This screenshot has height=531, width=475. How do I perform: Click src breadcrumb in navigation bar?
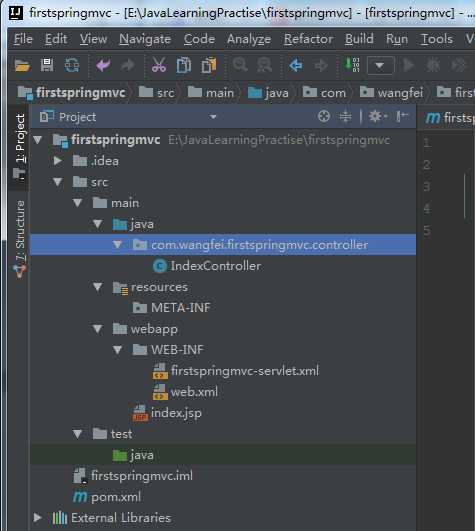pyautogui.click(x=157, y=92)
